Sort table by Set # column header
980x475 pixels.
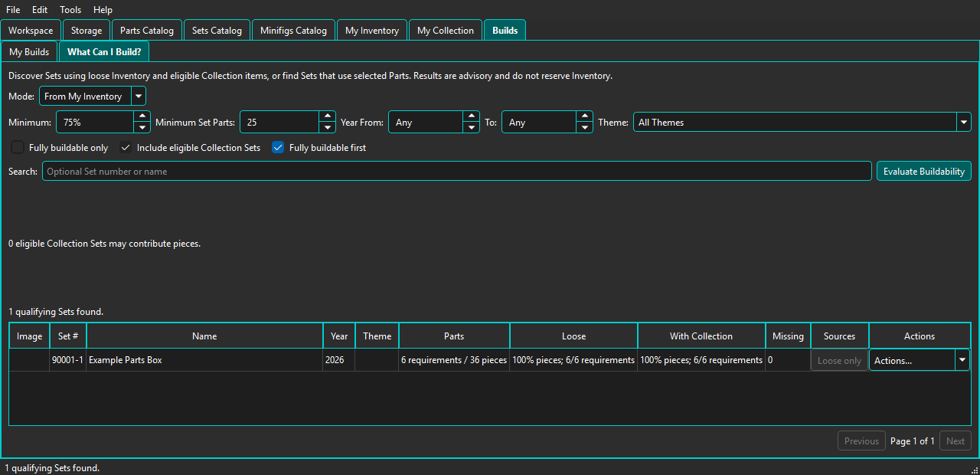[69, 336]
